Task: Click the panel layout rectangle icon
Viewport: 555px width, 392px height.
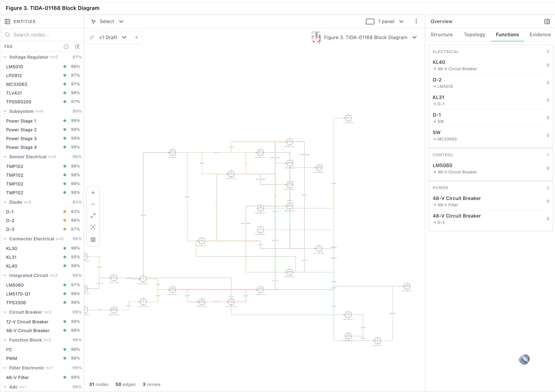Action: point(370,21)
